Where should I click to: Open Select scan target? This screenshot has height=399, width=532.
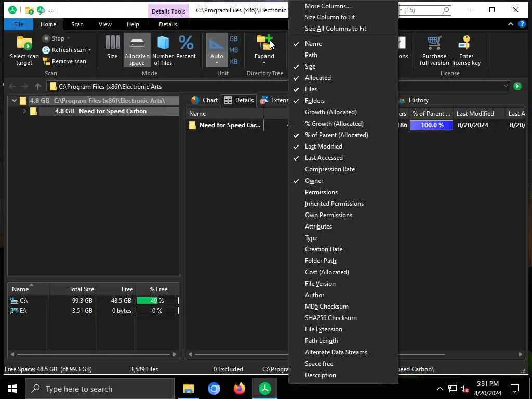24,50
